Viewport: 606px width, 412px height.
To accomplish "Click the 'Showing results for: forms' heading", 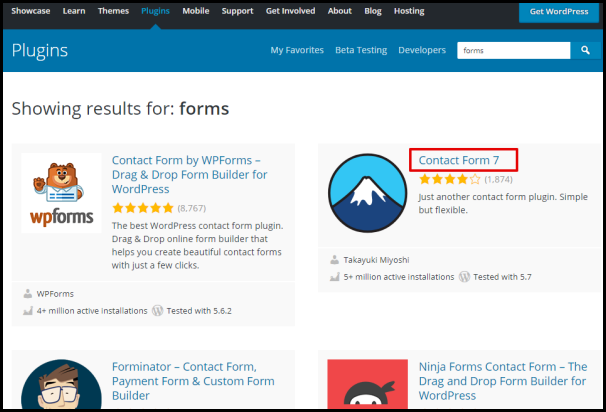I will pos(120,109).
